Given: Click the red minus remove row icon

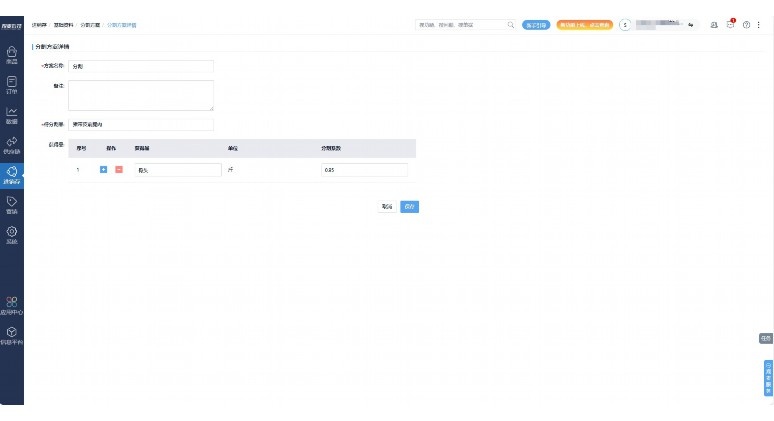Looking at the screenshot, I should pos(119,169).
